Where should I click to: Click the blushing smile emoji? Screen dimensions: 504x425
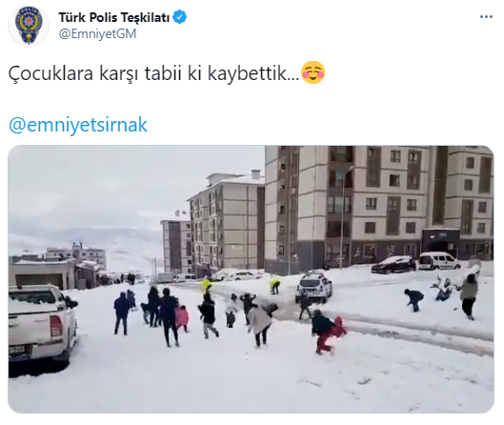312,72
